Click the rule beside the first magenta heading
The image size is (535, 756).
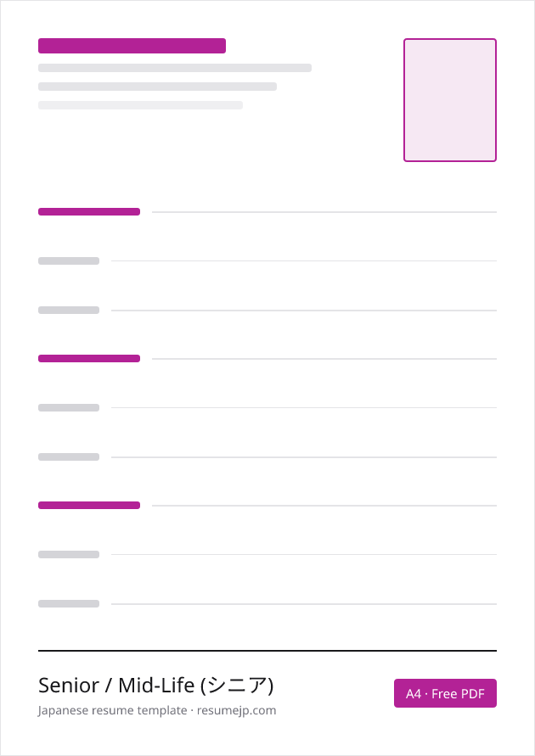click(x=324, y=212)
